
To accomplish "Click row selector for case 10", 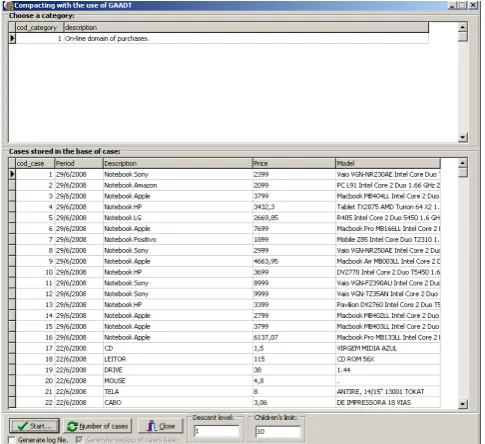I will coord(12,272).
